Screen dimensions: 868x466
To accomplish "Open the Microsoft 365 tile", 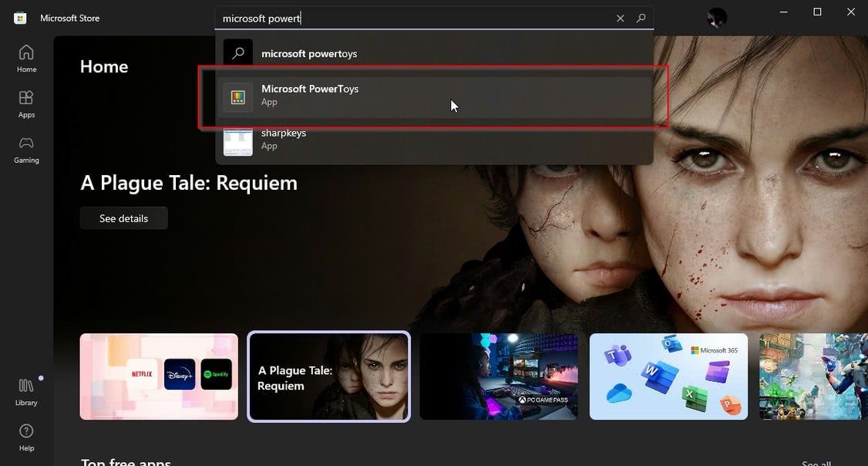I will point(668,377).
